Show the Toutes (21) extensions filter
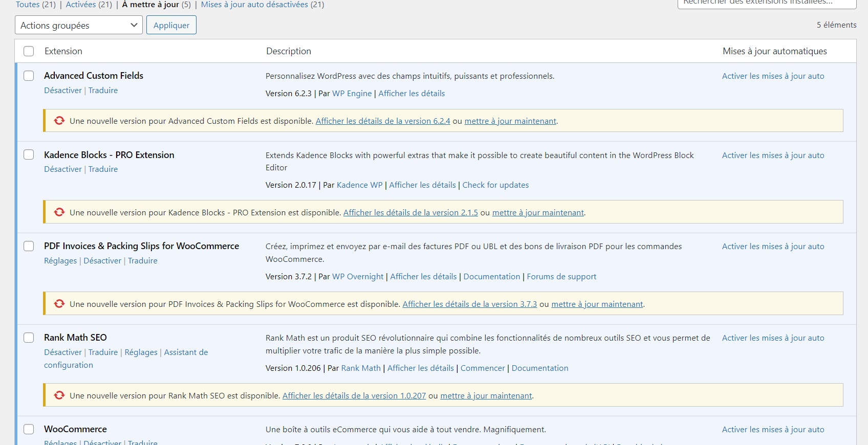This screenshot has width=868, height=445. [x=36, y=5]
